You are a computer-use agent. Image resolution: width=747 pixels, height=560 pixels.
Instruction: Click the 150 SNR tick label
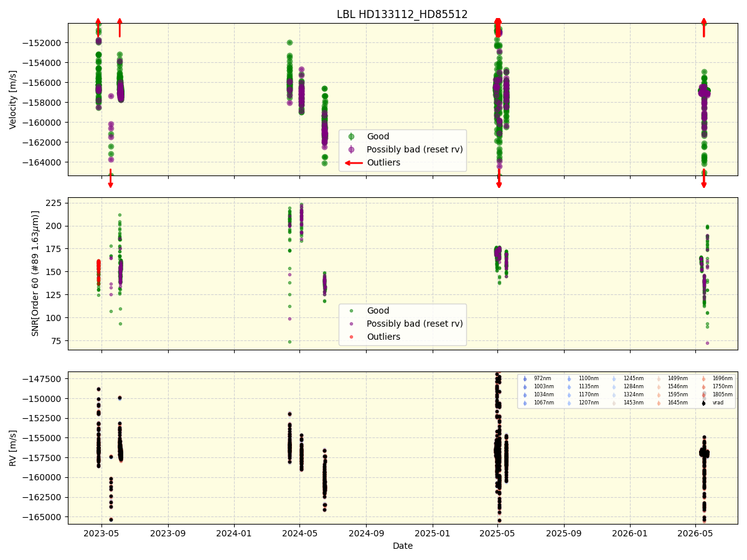pyautogui.click(x=55, y=272)
